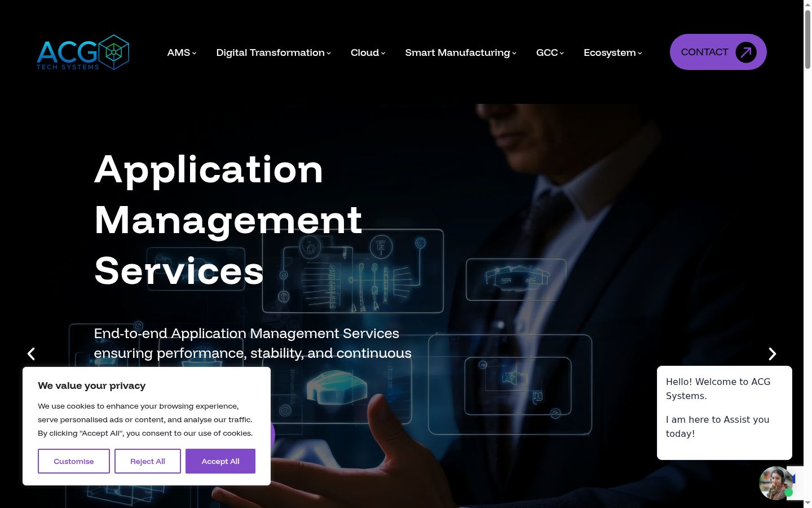
Task: Open the chat assistant avatar
Action: (x=776, y=483)
